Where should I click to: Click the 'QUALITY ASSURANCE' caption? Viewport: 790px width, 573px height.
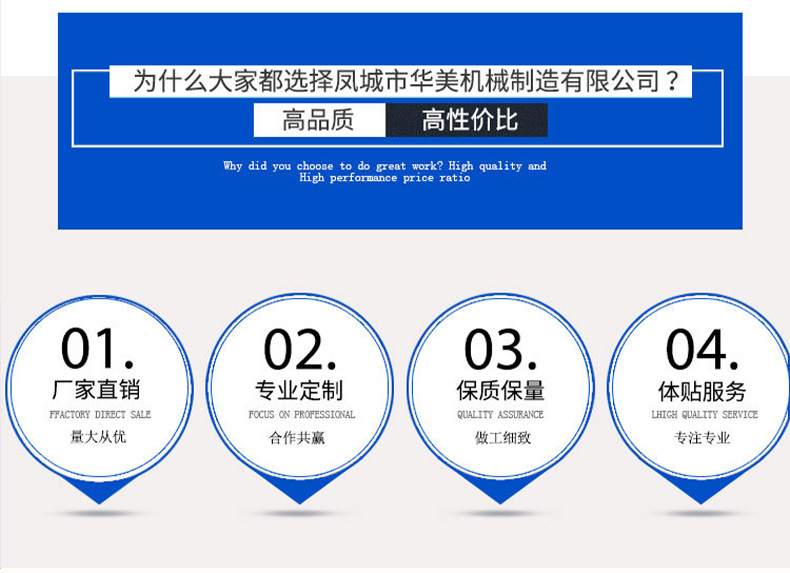(500, 415)
